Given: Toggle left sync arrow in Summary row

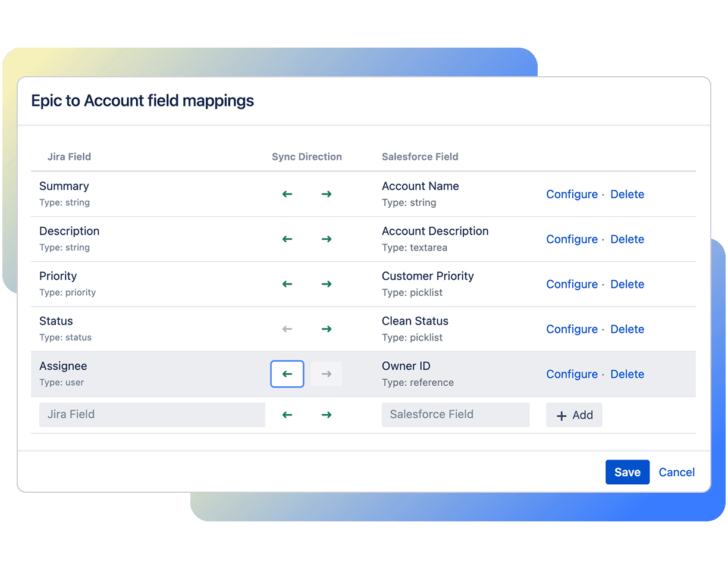Looking at the screenshot, I should pyautogui.click(x=287, y=194).
